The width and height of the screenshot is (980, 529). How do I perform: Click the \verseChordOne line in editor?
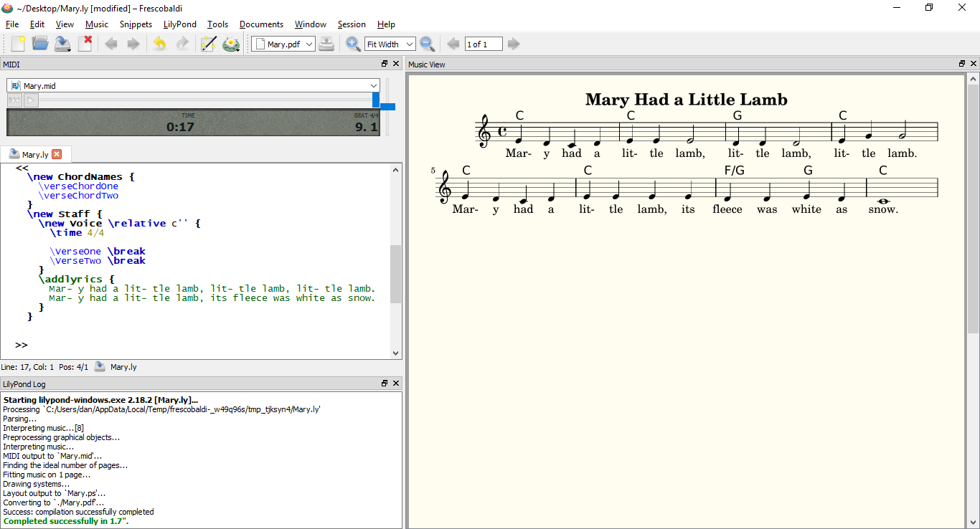pos(78,186)
